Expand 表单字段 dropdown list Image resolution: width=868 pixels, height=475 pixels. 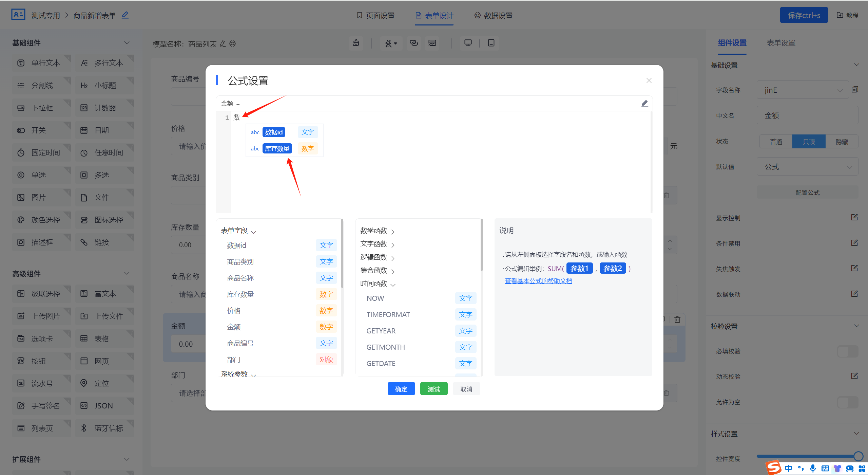[239, 231]
